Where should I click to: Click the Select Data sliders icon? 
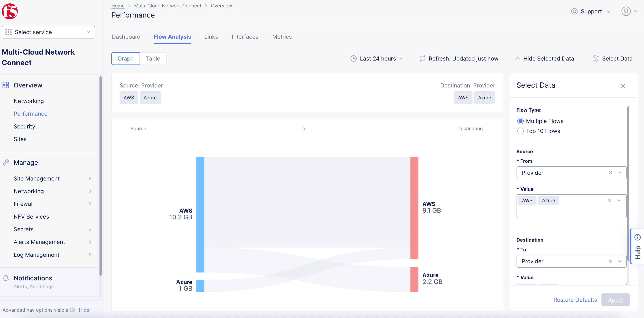[x=596, y=59]
